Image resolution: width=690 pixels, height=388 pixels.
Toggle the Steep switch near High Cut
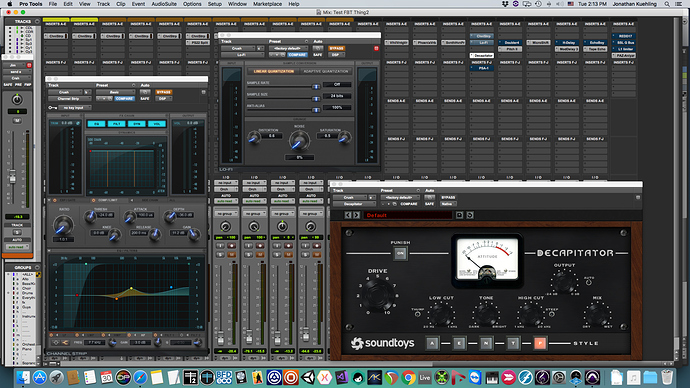[551, 314]
